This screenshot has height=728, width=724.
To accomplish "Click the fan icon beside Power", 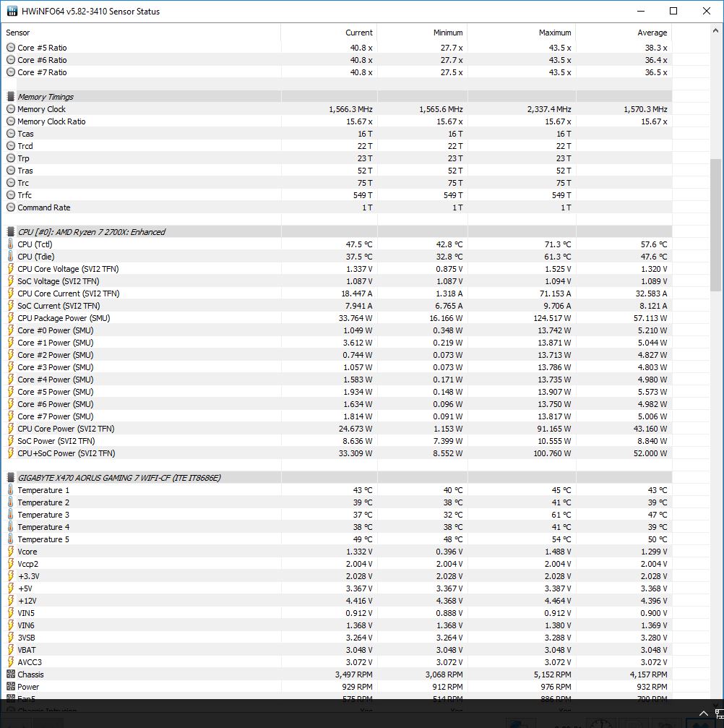I will pos(11,686).
